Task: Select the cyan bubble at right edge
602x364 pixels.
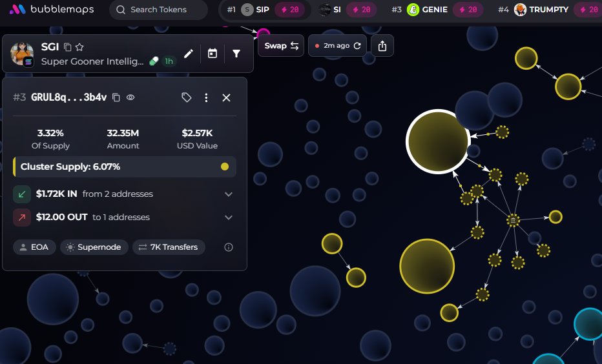Action: click(x=588, y=324)
